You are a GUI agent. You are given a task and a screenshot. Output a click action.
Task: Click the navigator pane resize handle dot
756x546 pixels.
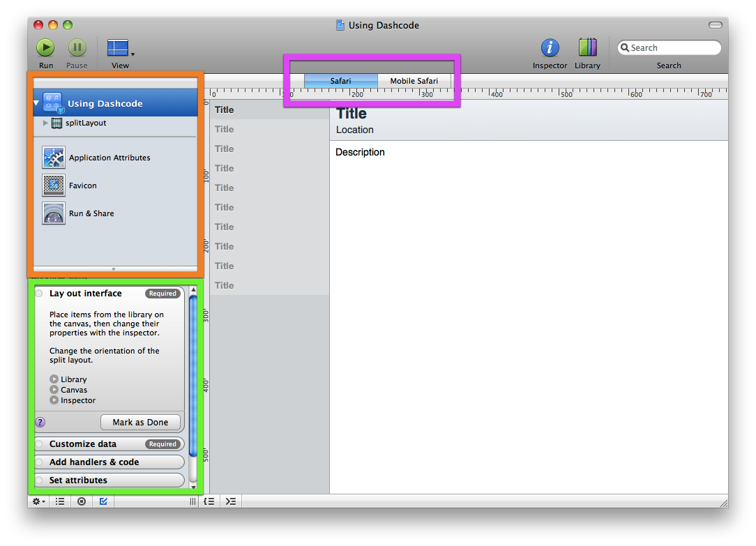point(114,269)
